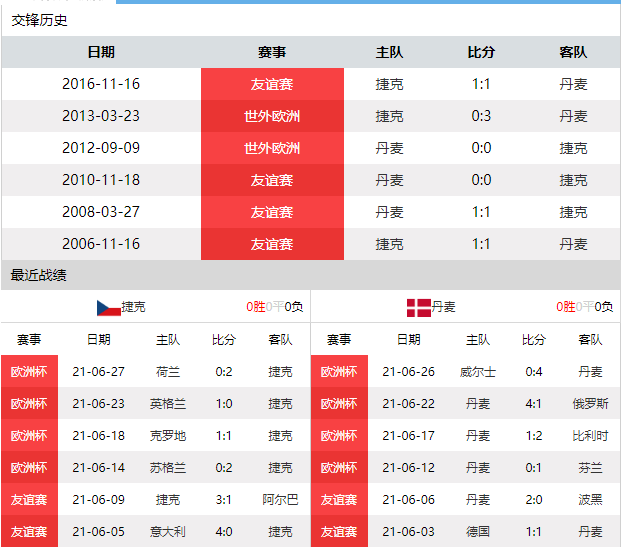
Task: Select date 2010-11-18 in history
Action: tap(101, 180)
